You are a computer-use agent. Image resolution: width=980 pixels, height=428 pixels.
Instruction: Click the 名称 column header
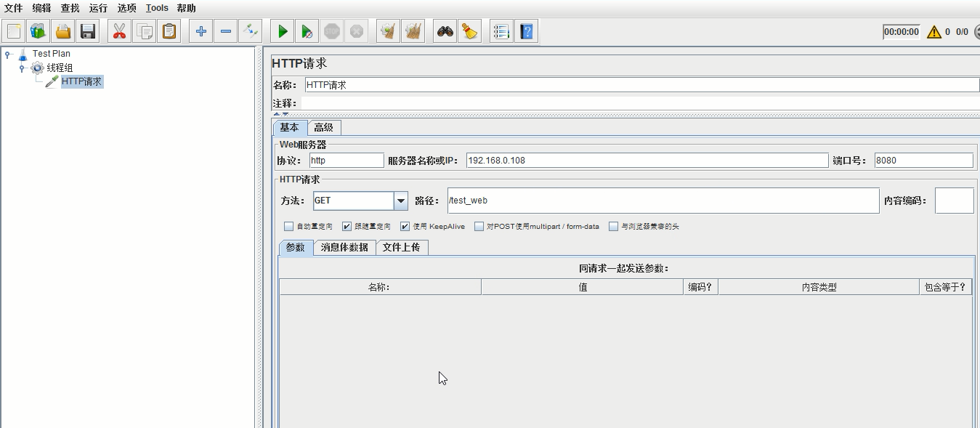(x=380, y=287)
